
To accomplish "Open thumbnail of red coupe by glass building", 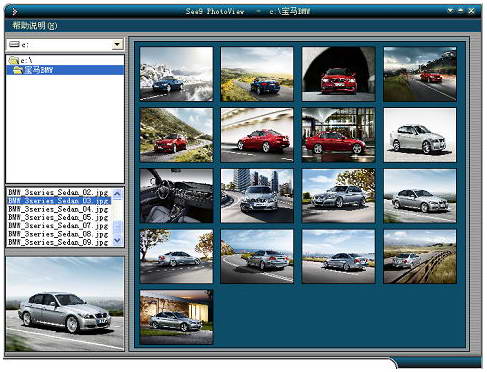I will 339,135.
